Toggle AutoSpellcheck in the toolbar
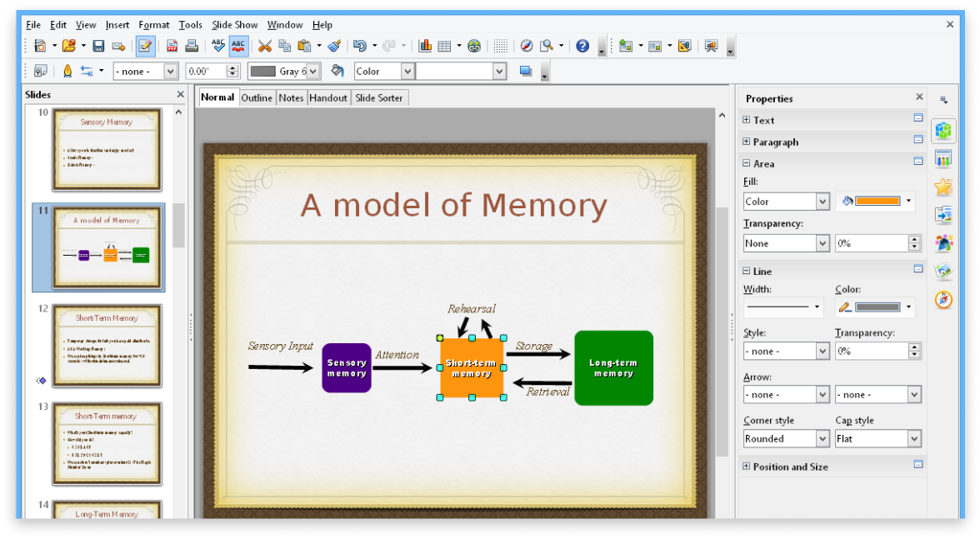 coord(239,47)
